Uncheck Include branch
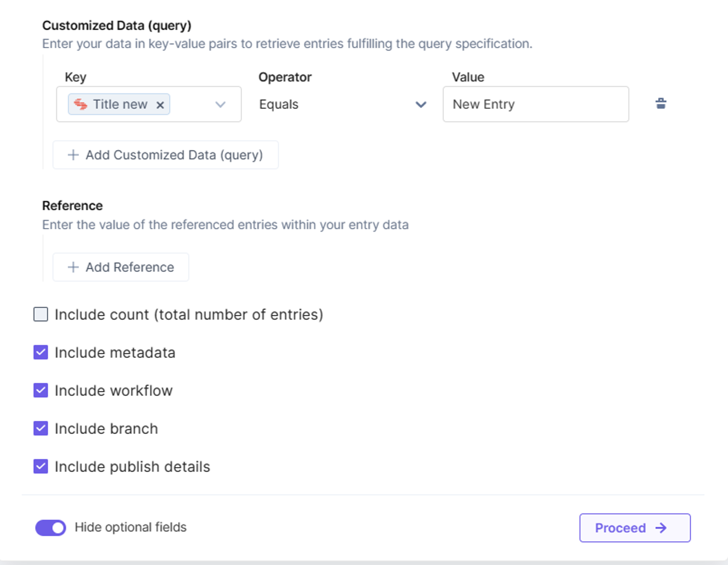This screenshot has width=728, height=565. [41, 428]
